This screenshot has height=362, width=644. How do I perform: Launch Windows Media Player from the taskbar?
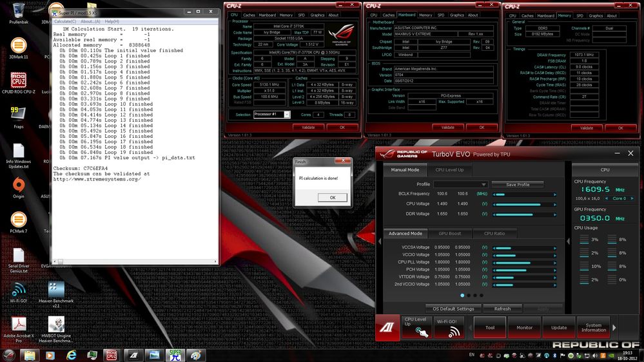[x=50, y=356]
